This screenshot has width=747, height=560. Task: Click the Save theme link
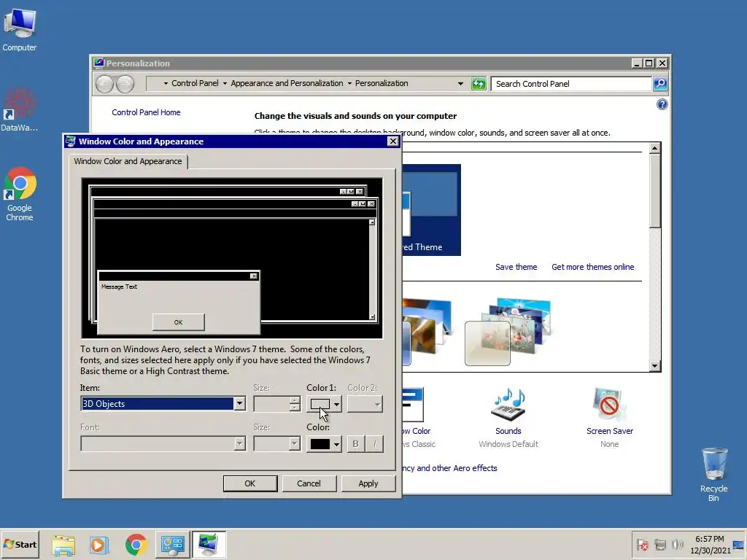tap(516, 267)
